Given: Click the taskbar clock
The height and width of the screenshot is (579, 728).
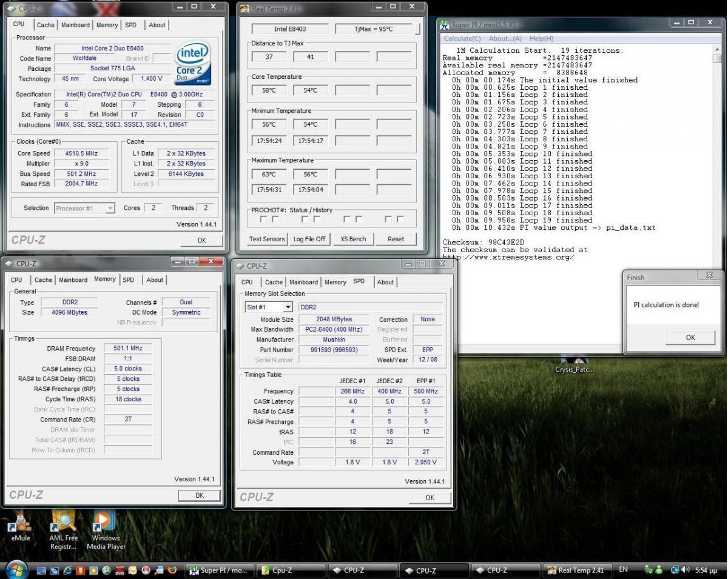Looking at the screenshot, I should [705, 570].
